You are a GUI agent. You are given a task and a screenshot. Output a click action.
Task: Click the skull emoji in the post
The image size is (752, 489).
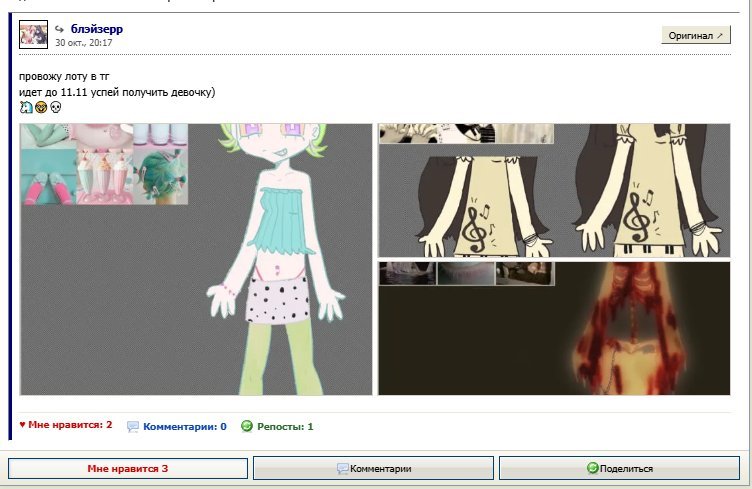point(56,107)
